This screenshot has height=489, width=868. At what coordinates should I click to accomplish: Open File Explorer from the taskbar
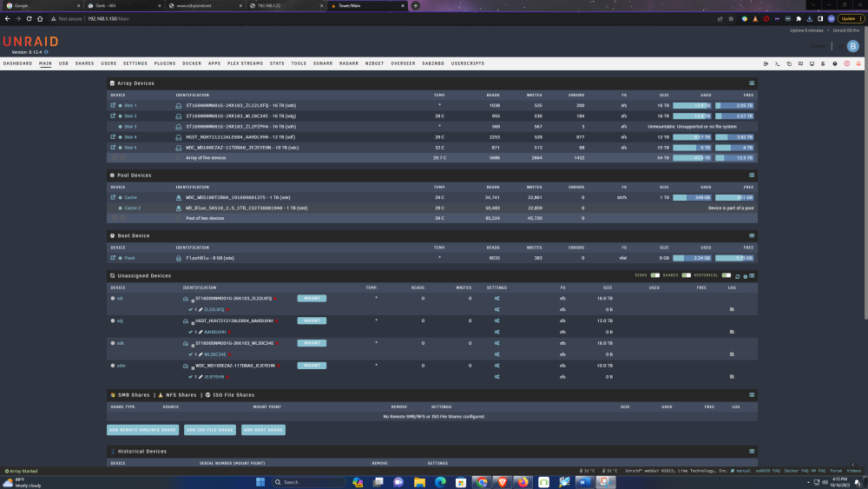419,482
